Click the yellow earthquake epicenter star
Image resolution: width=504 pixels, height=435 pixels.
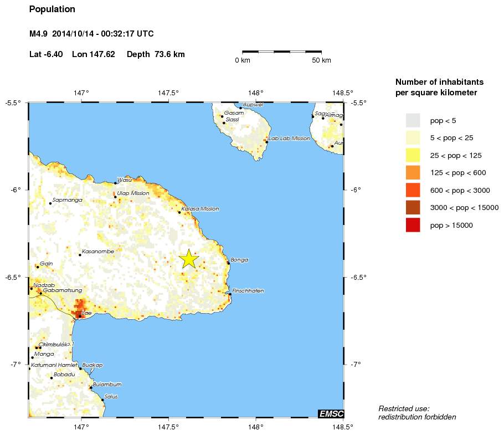189,259
